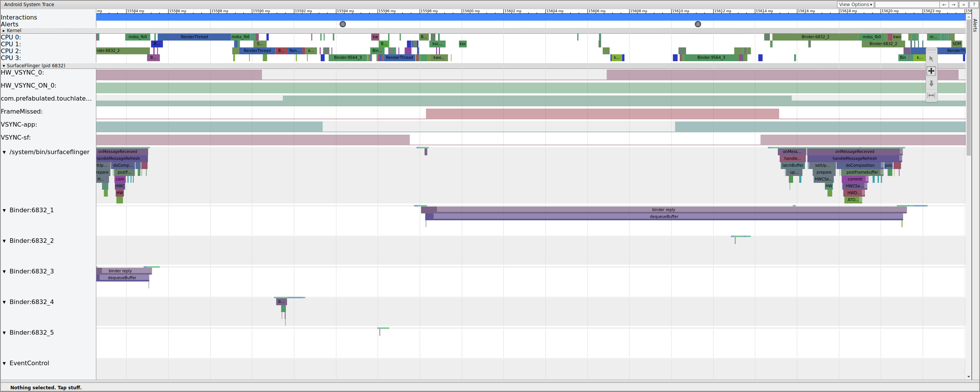The image size is (980, 392).
Task: Expand the Kernel section
Action: pos(4,31)
